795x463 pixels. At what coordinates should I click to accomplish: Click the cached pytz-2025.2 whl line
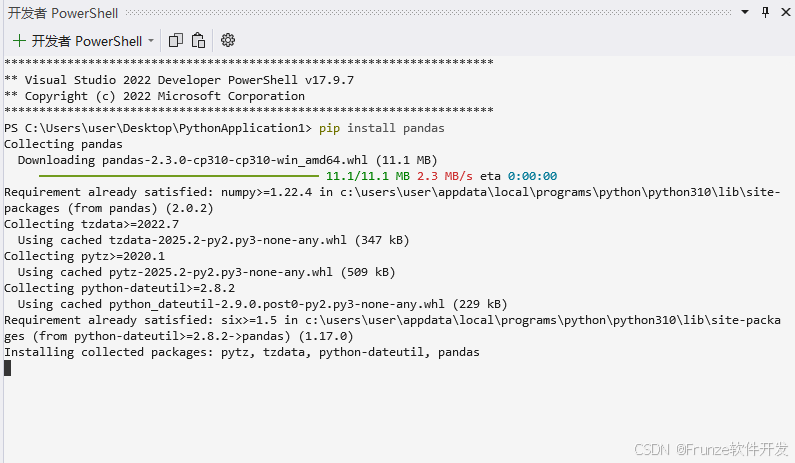coord(206,272)
